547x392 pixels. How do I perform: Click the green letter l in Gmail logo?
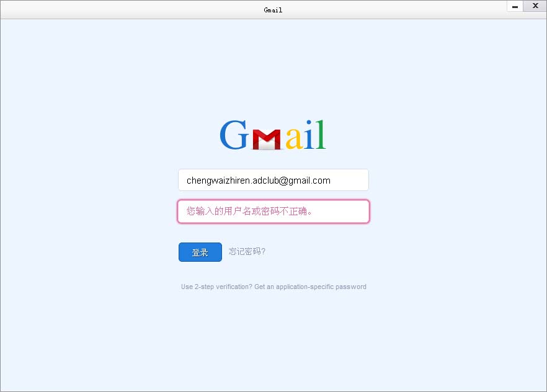pos(321,135)
